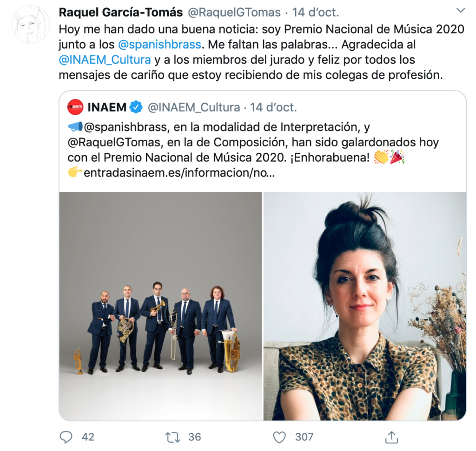Open Raquel García-Tomás profile avatar

(x=31, y=24)
